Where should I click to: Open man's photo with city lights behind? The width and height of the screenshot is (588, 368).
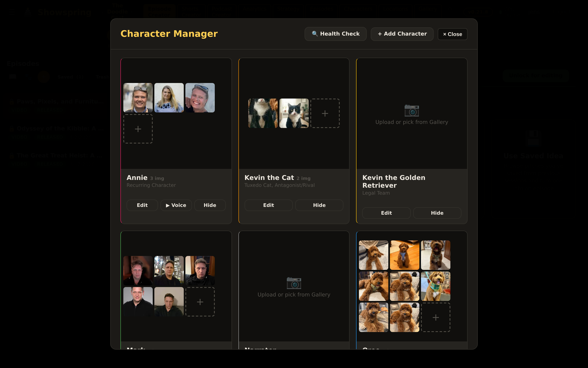click(169, 271)
